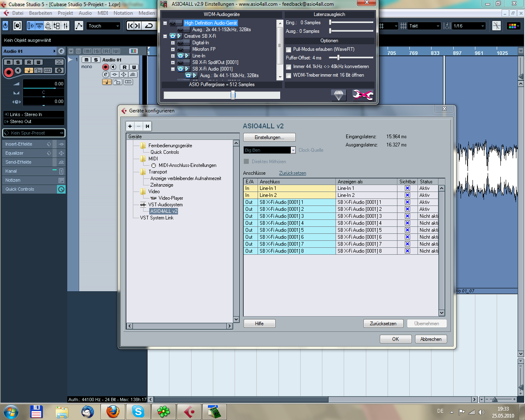Expand the Digital-In device node
Image resolution: width=525 pixels, height=420 pixels.
173,43
